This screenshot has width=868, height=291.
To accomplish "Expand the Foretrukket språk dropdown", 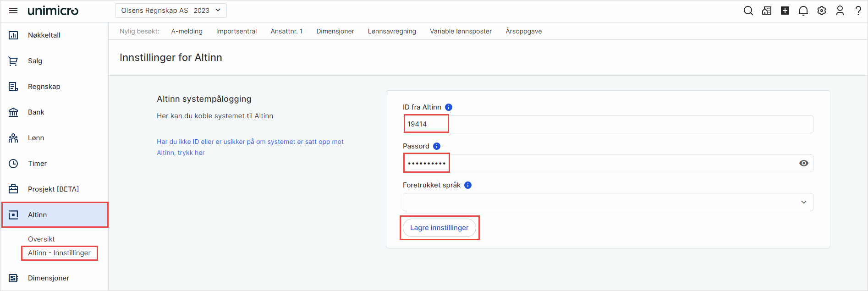I will tap(608, 202).
